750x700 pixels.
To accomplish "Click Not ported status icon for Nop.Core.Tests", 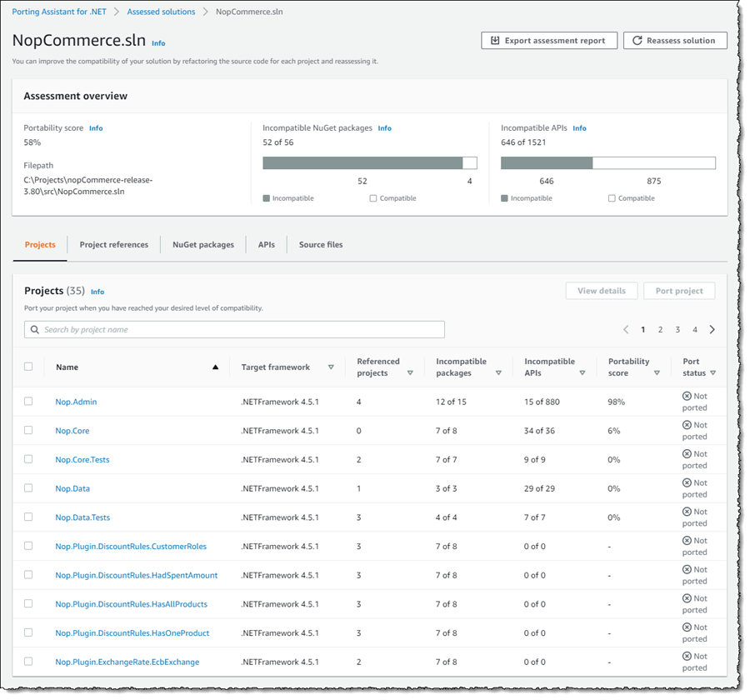I will pyautogui.click(x=687, y=453).
